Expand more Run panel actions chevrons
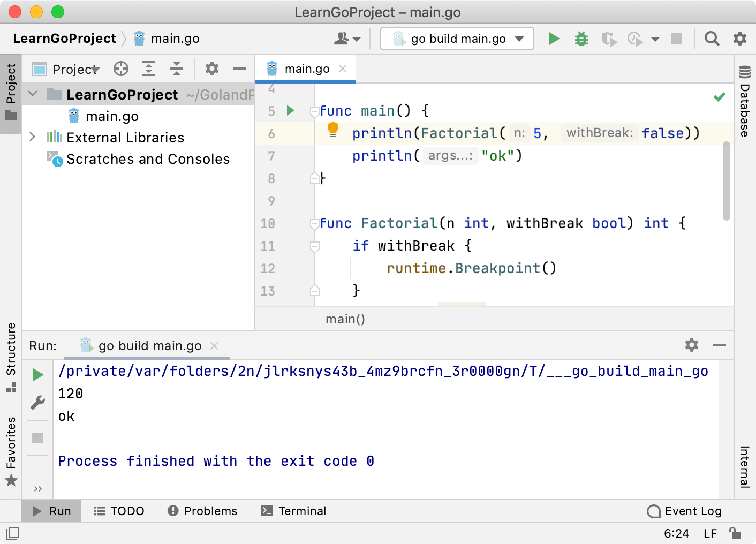Screen dimensions: 756x544 pos(37,488)
